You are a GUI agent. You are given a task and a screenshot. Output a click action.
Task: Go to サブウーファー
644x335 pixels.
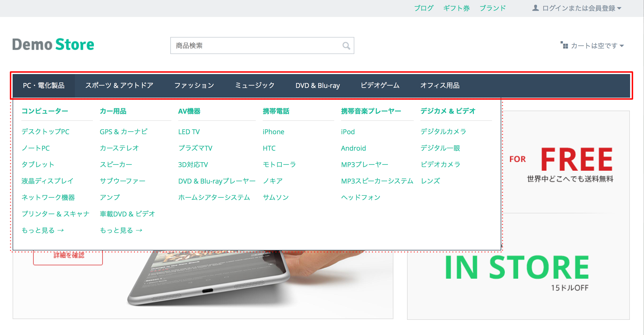coord(123,181)
